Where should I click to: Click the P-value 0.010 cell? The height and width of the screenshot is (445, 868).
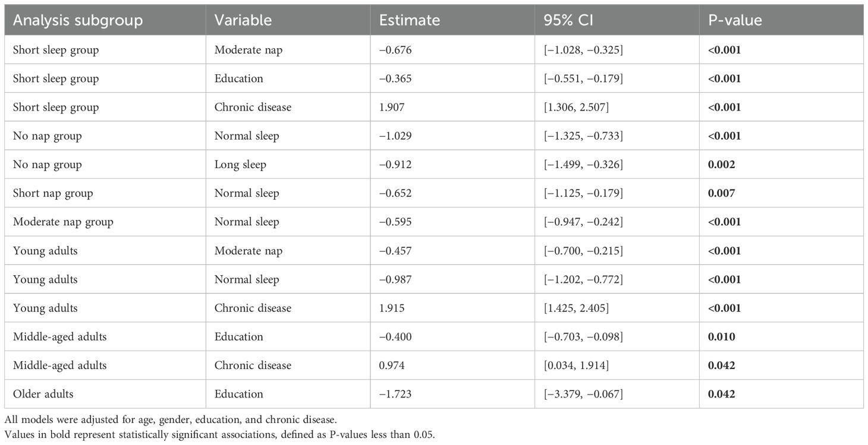721,337
